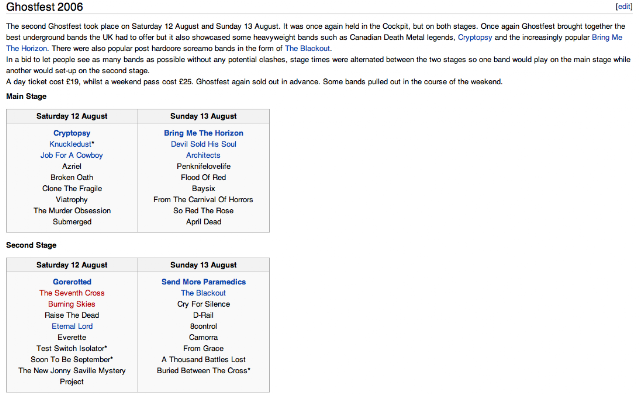Viewport: 640px width, 395px height.
Task: Open Bring Me The Horizon table headliner link
Action: [203, 133]
